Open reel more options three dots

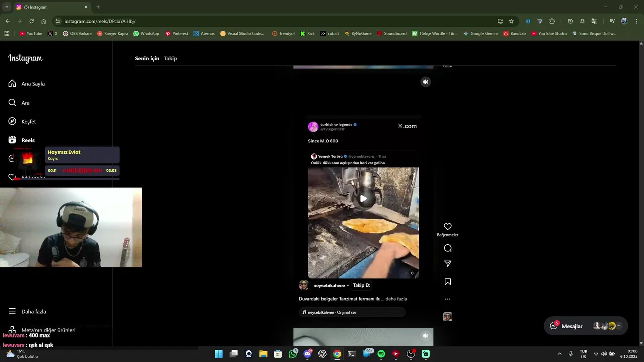pyautogui.click(x=448, y=299)
